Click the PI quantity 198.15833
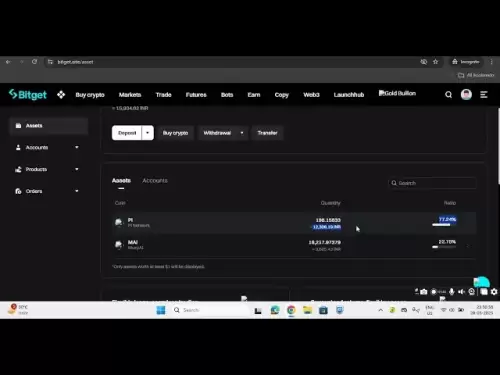The image size is (500, 375). [328, 220]
